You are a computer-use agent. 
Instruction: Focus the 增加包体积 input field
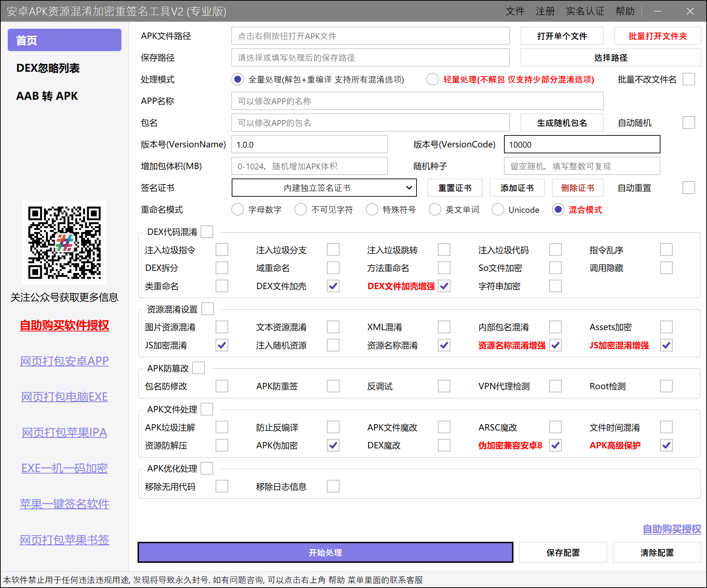coord(309,166)
